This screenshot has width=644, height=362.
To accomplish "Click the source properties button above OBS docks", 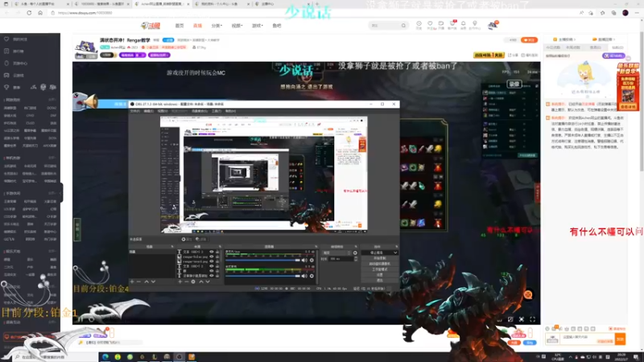I will click(x=187, y=239).
